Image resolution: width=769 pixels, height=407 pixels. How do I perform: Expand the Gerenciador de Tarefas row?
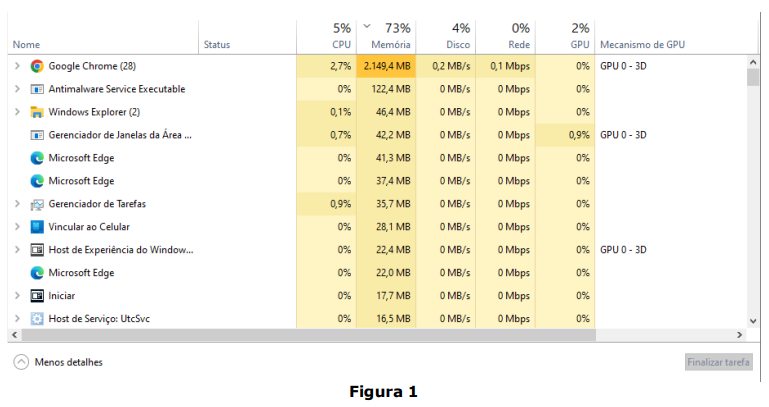coord(17,204)
